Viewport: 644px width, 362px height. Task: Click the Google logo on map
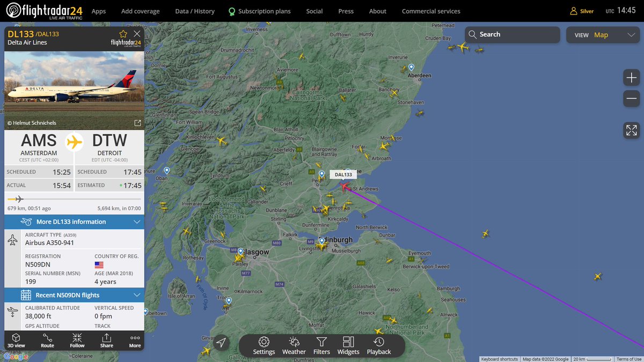[x=16, y=357]
